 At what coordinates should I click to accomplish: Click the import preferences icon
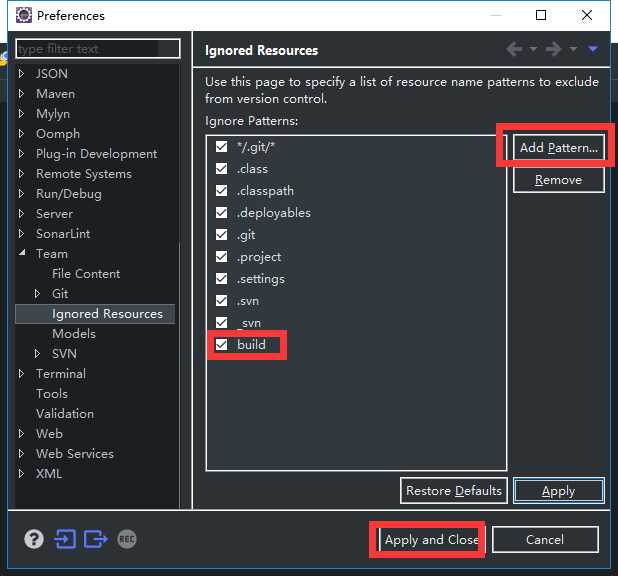pyautogui.click(x=65, y=539)
